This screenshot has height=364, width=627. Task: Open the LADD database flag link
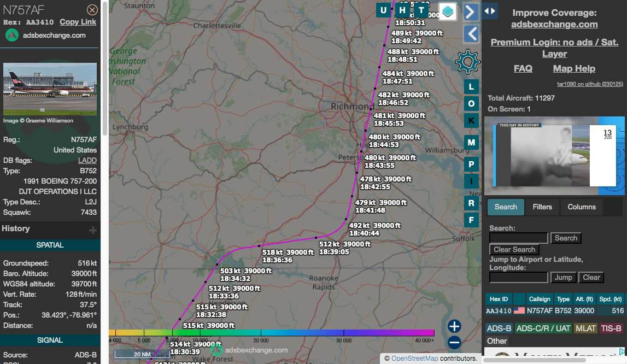[x=87, y=160]
